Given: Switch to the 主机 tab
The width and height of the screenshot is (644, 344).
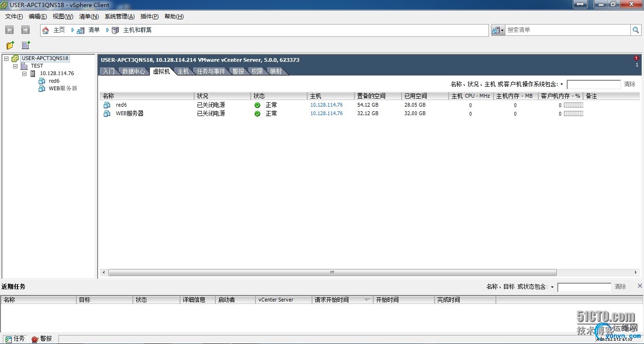Looking at the screenshot, I should click(x=183, y=72).
